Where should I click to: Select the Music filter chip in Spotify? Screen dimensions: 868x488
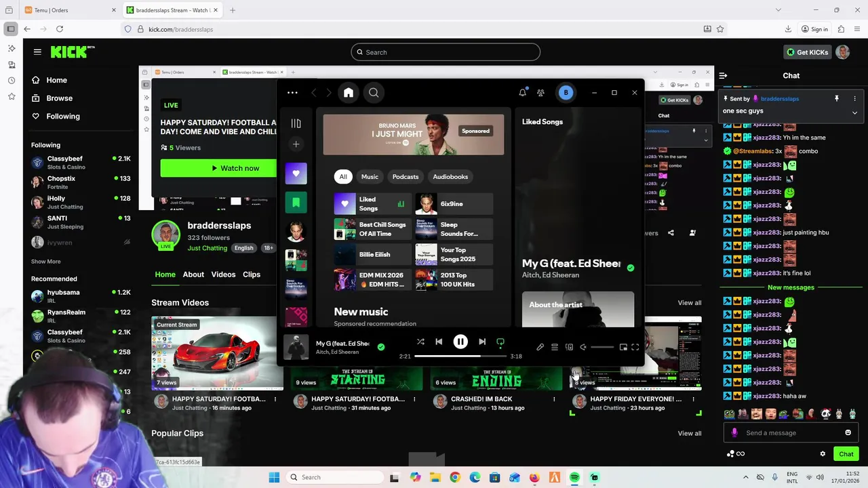[370, 177]
